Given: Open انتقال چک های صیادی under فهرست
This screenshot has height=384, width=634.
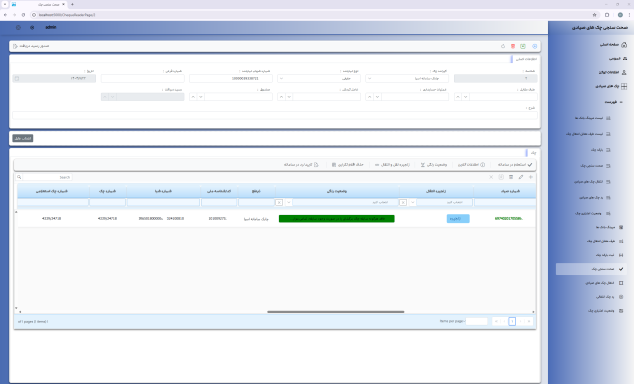Looking at the screenshot, I should click(592, 182).
